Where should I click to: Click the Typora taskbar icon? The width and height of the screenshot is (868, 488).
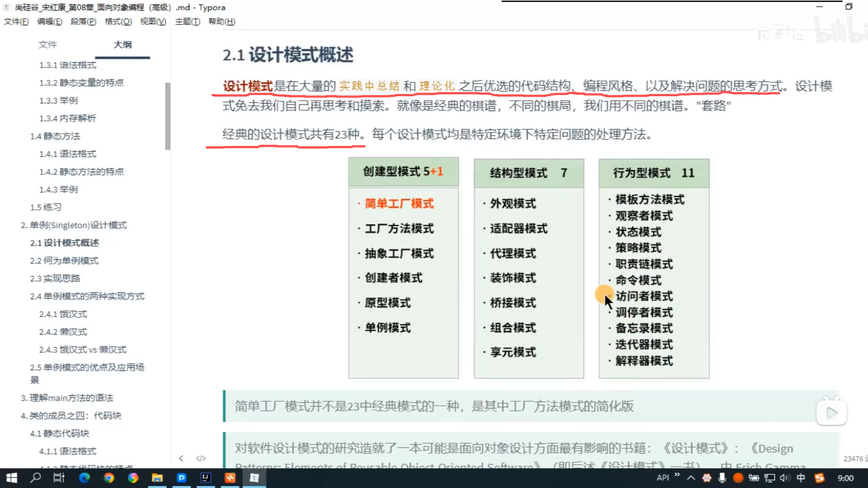coord(254,478)
